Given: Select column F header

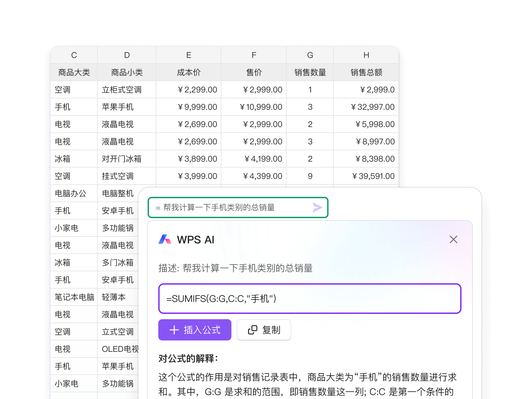Looking at the screenshot, I should pyautogui.click(x=254, y=55).
